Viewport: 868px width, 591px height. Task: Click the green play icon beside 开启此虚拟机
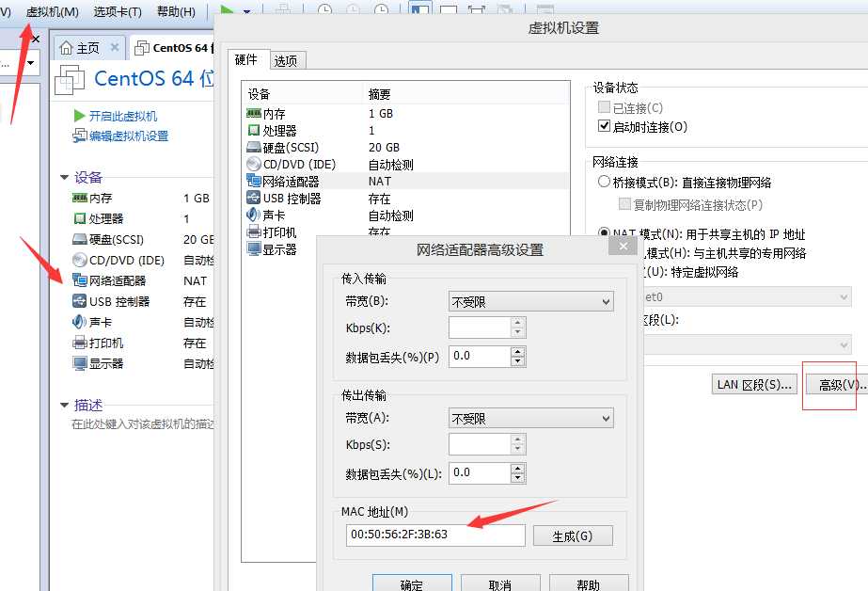click(x=79, y=116)
